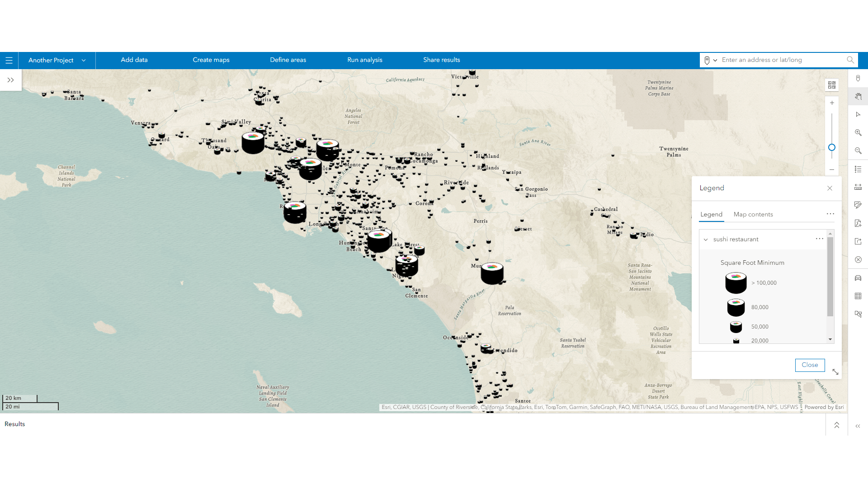Image resolution: width=868 pixels, height=488 pixels.
Task: Click the Close button in the Legend panel
Action: pos(809,365)
